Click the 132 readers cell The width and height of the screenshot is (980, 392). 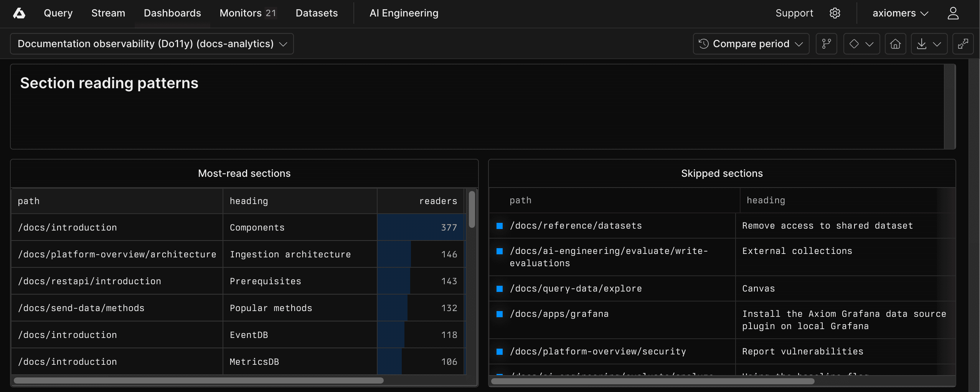point(421,308)
